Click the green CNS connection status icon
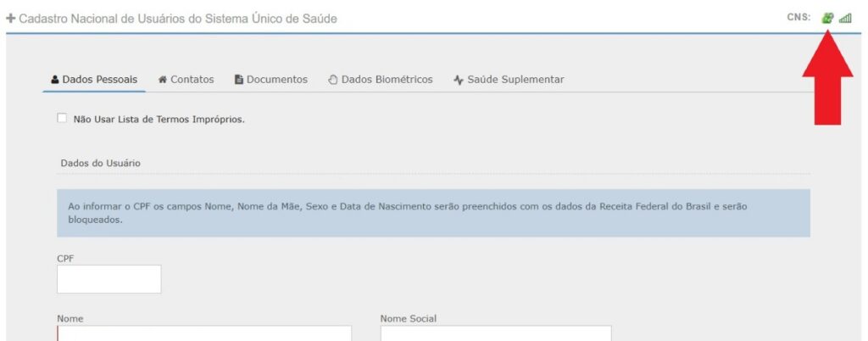Viewport: 868px width, 341px height. pos(828,18)
